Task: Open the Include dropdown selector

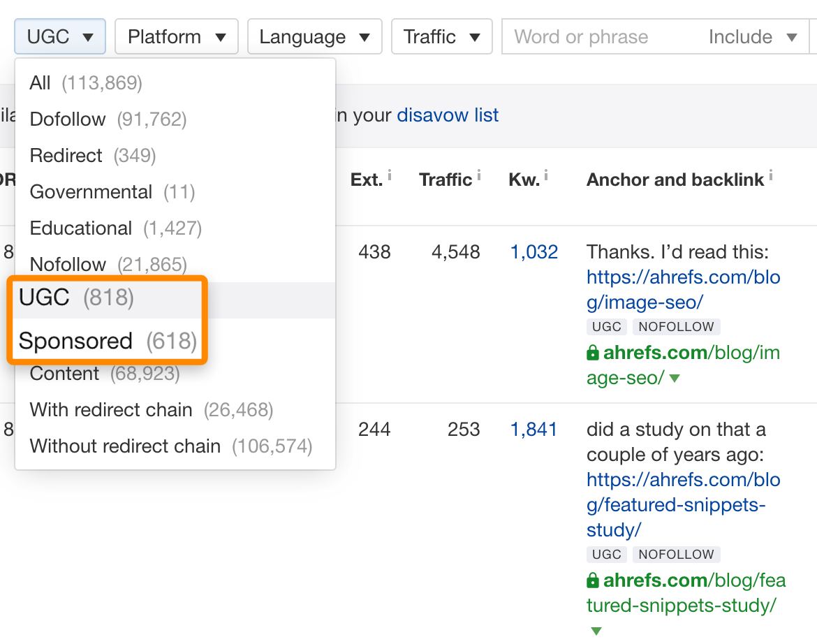Action: coord(752,37)
